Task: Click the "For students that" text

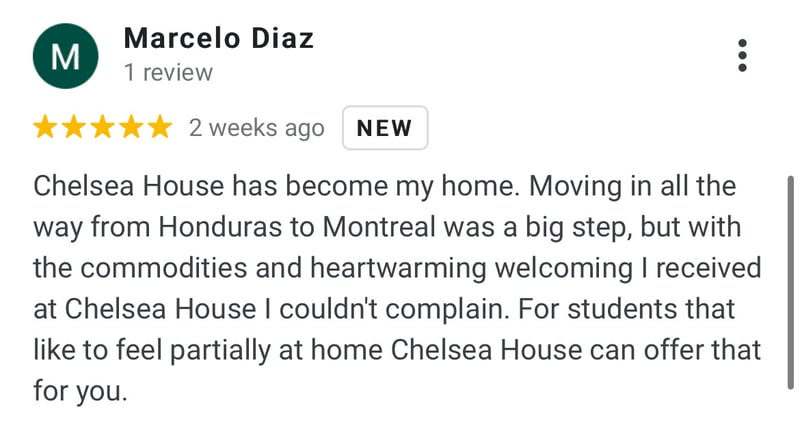Action: tap(627, 309)
